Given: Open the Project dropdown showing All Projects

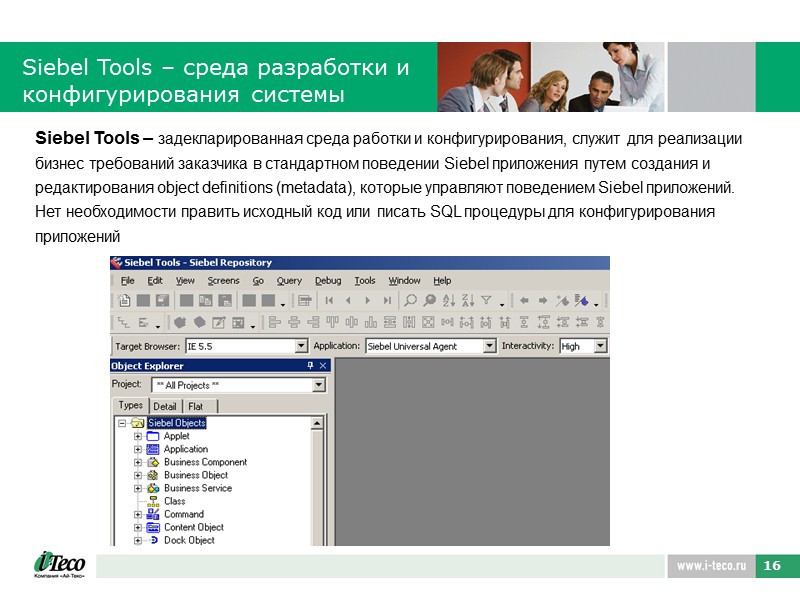Looking at the screenshot, I should [319, 385].
